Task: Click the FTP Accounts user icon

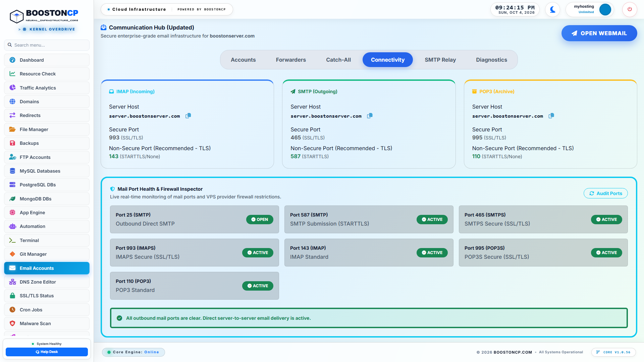Action: [x=12, y=157]
